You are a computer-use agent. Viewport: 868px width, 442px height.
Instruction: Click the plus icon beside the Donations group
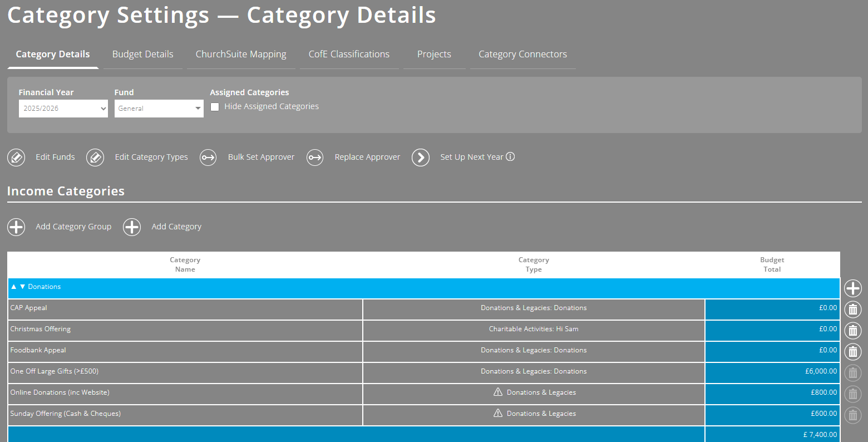click(853, 288)
